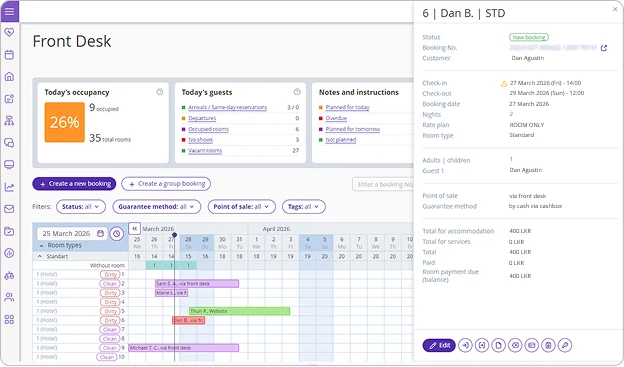Open the Occupied rooms link
This screenshot has width=624, height=367.
point(208,129)
